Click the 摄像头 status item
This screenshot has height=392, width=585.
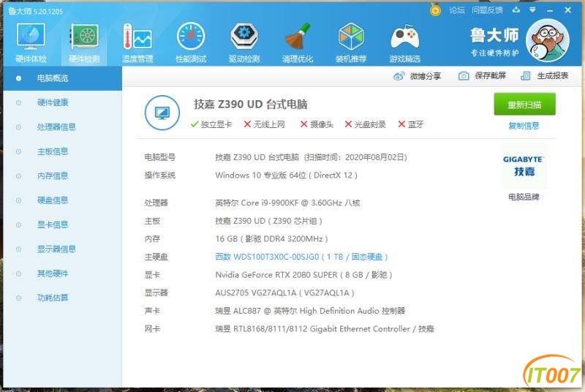pos(317,124)
